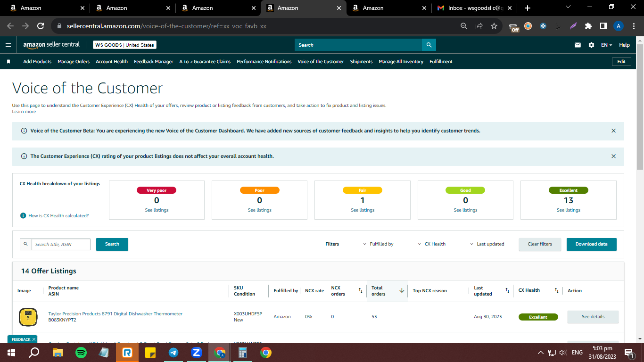Open the Calculator app in taskbar
Viewport: 644px width, 362px height.
243,353
